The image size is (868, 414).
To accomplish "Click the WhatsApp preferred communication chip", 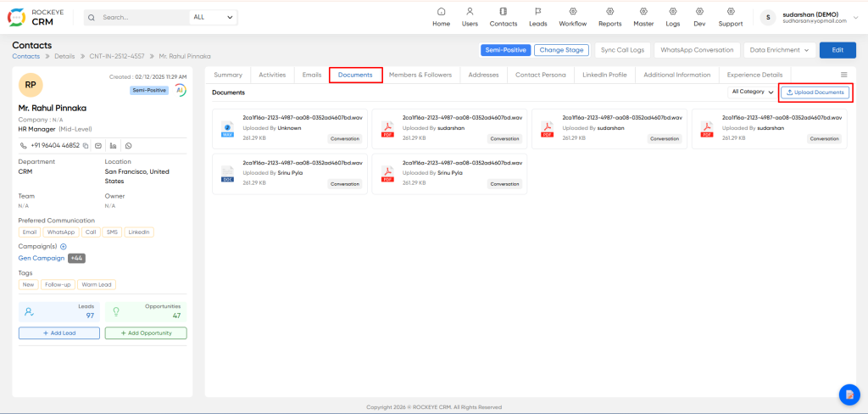I will pyautogui.click(x=61, y=232).
